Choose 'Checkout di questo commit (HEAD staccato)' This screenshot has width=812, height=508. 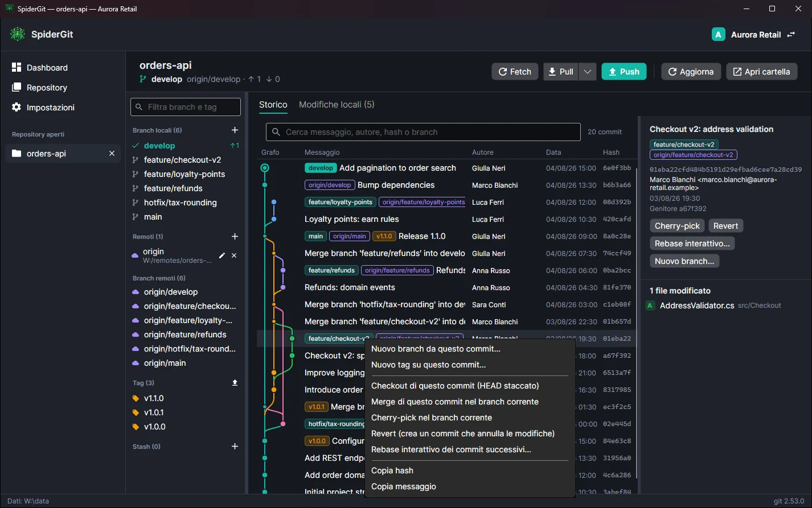469,386
